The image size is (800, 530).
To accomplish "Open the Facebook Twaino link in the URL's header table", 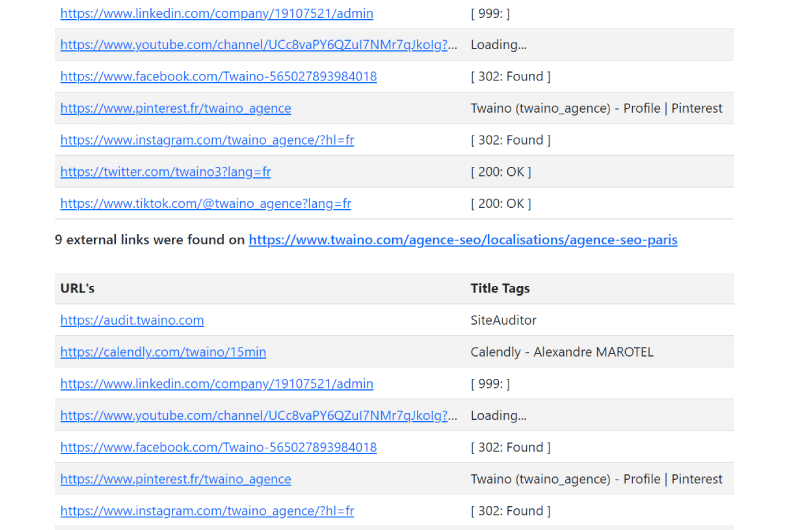I will (x=218, y=447).
